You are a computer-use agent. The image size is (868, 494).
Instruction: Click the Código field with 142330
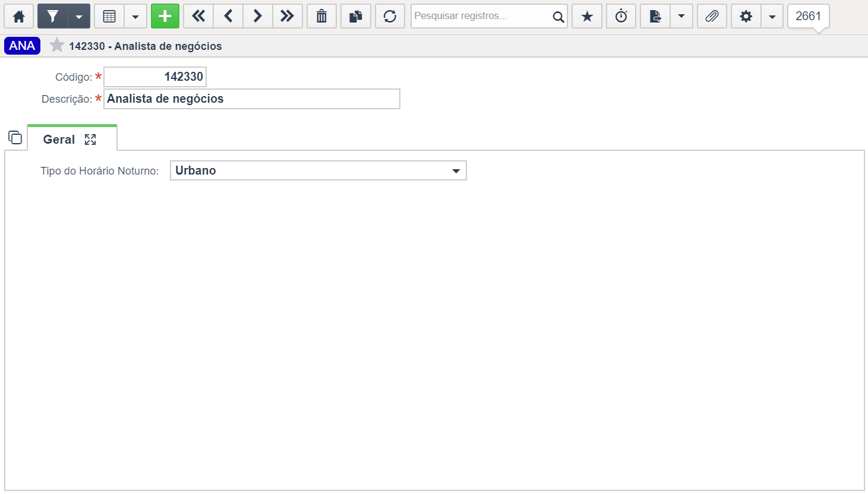(155, 77)
